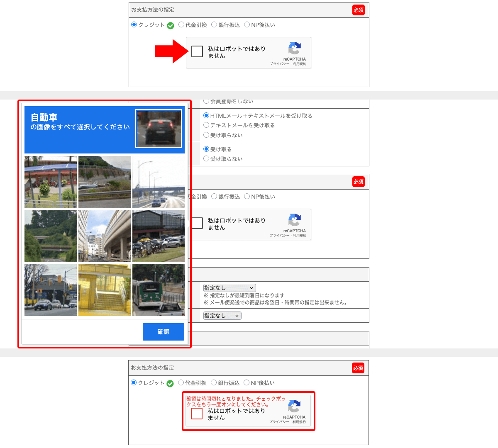Open the wider 指定なし dropdown above the notes
Viewport: 498px width, 448px height.
click(x=229, y=288)
